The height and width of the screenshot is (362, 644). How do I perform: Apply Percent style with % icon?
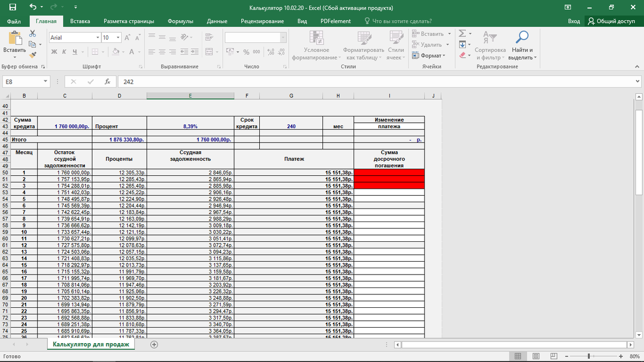(x=246, y=52)
